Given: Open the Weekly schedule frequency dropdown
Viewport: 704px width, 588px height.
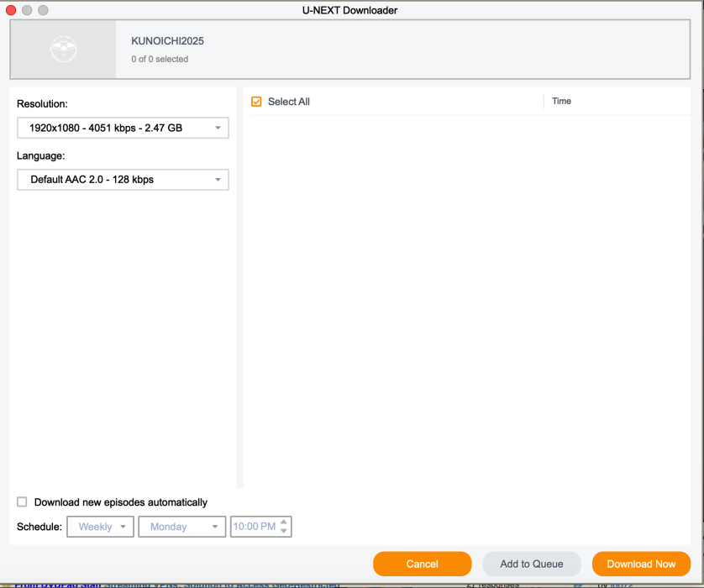Looking at the screenshot, I should (x=101, y=527).
